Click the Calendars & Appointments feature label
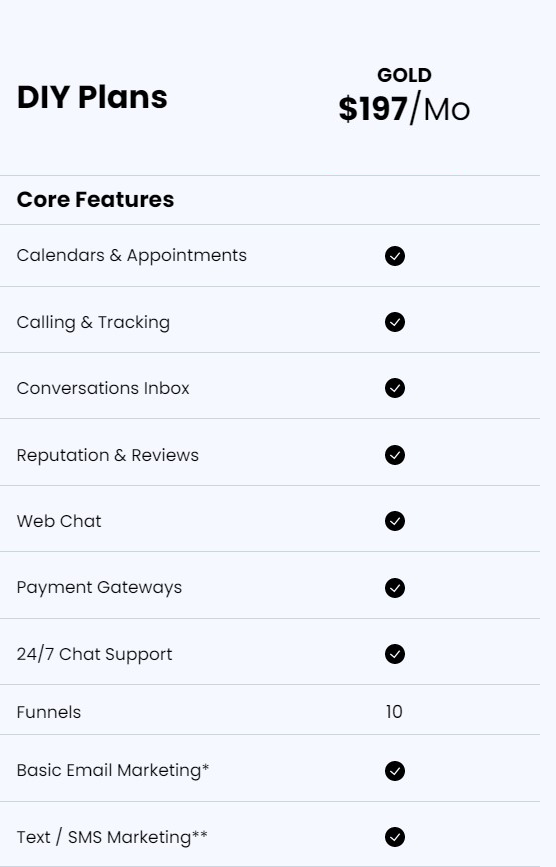556x867 pixels. point(132,255)
